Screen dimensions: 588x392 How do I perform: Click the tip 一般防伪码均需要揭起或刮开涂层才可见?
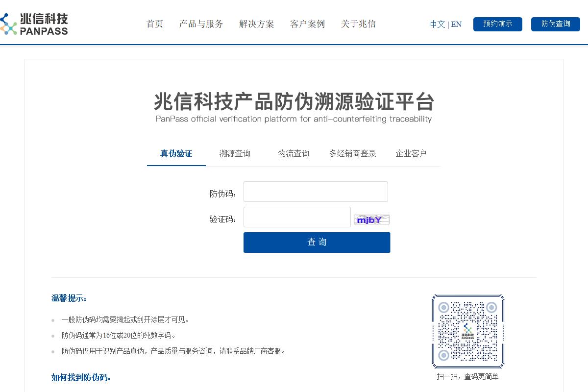tap(125, 319)
